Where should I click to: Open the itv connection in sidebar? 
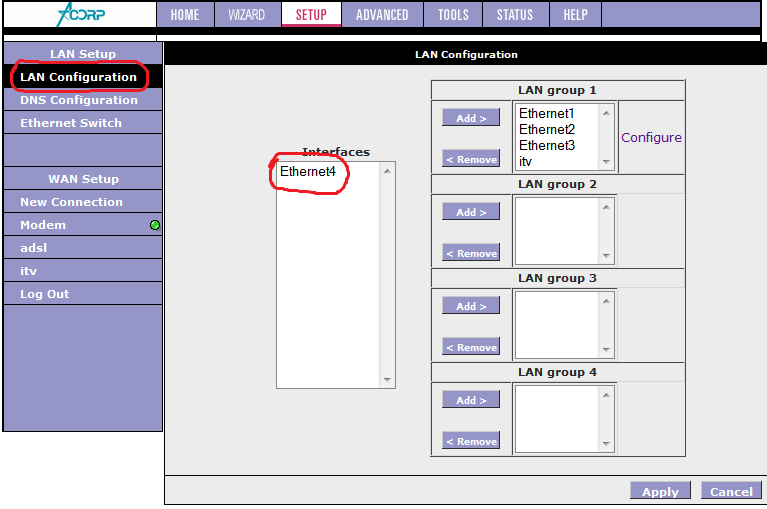[x=83, y=271]
